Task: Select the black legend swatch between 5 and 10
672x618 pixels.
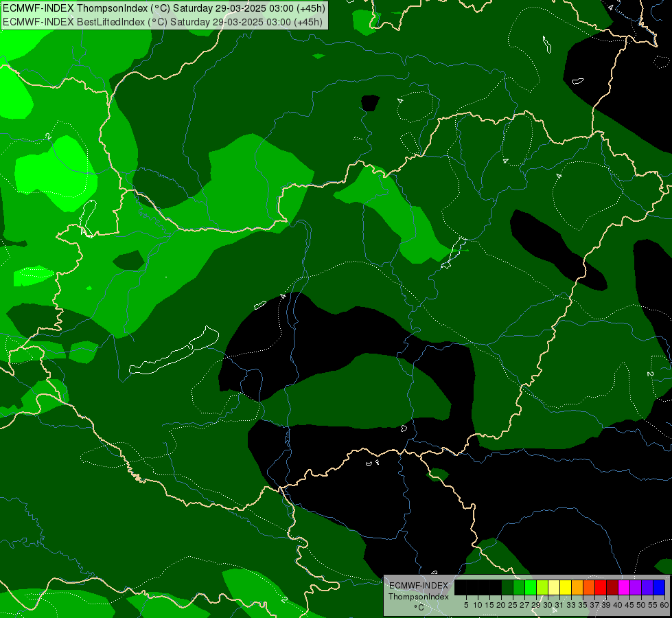Action: coord(472,587)
